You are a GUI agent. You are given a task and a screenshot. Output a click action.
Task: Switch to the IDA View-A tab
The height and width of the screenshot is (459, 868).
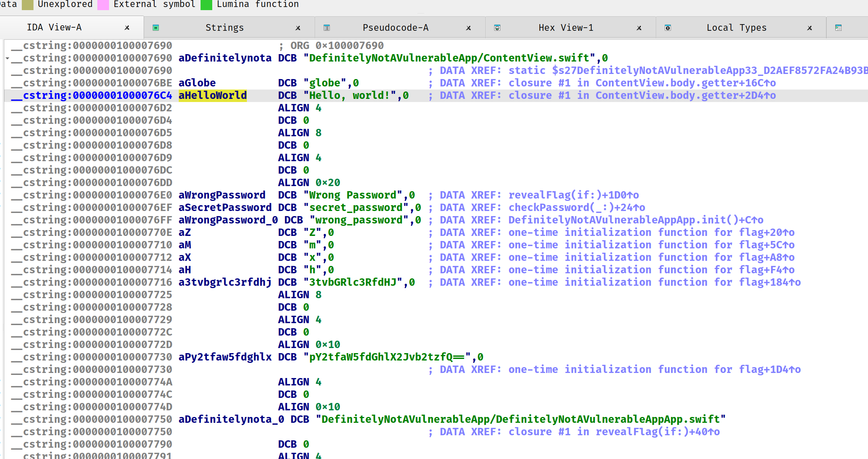coord(54,28)
